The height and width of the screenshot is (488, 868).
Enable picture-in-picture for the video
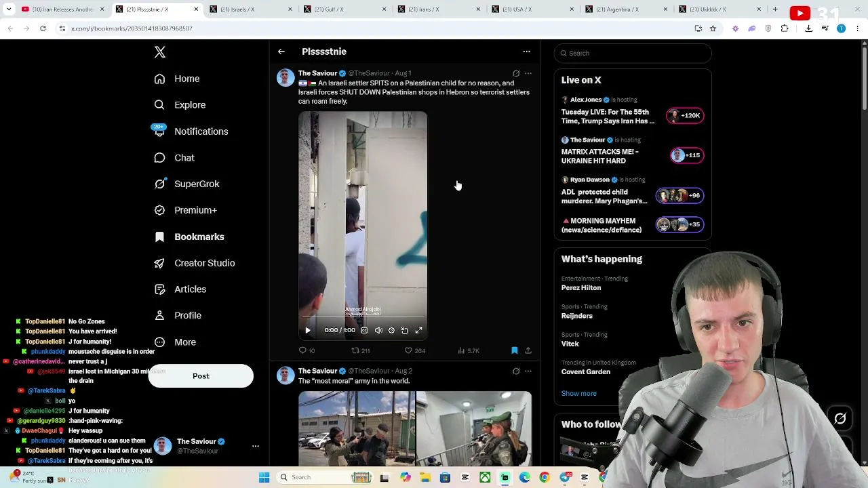405,330
